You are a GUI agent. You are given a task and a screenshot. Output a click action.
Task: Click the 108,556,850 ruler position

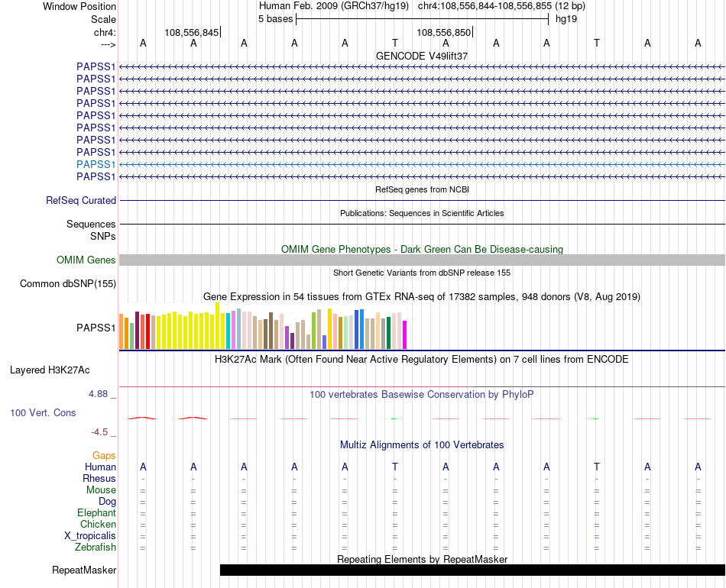[x=443, y=32]
